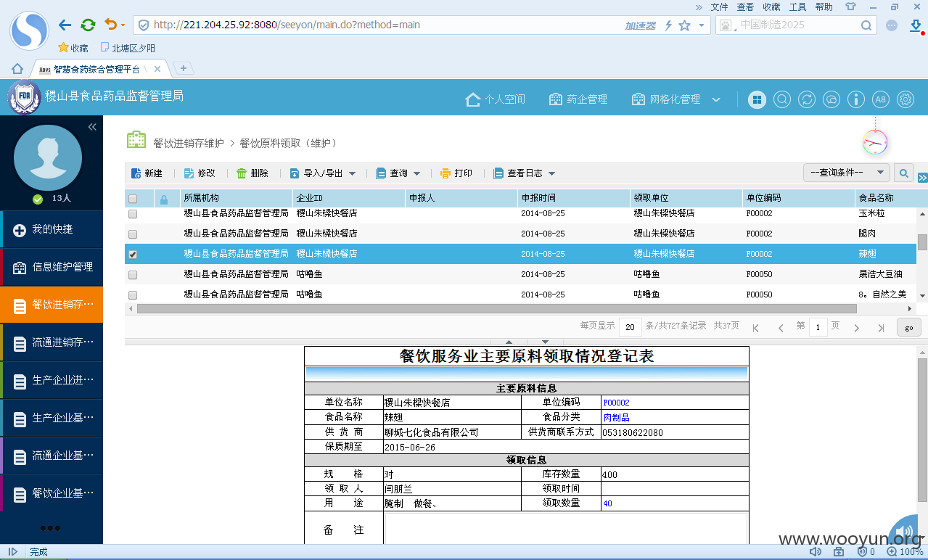Tick checkbox for the 玉米粒 row
The height and width of the screenshot is (560, 928).
[133, 214]
